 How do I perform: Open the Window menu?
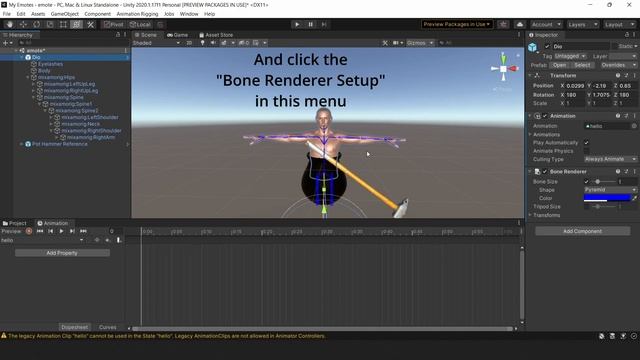(x=189, y=14)
